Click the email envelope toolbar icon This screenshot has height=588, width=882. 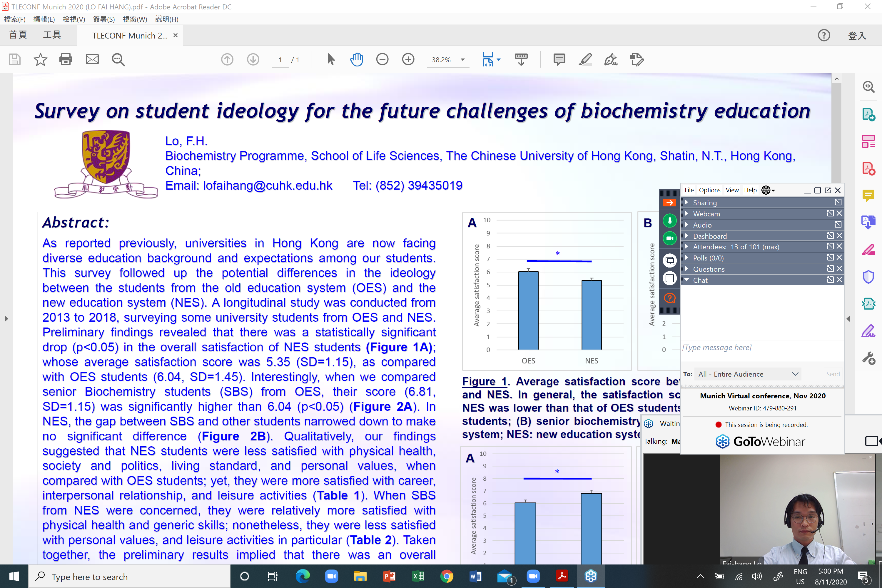[x=92, y=59]
